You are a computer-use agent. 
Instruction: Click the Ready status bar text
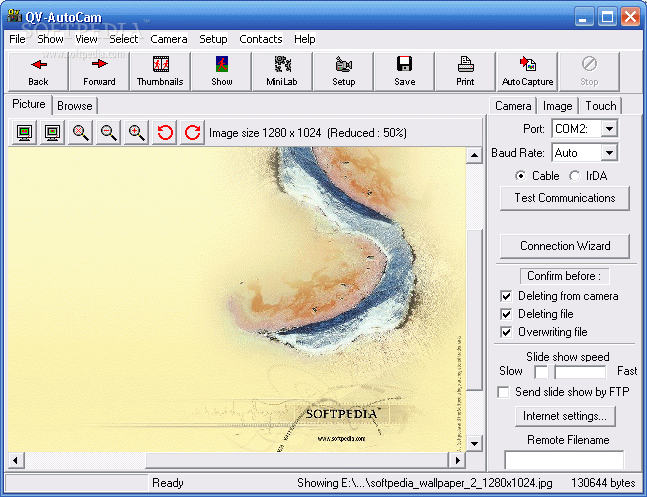pos(168,483)
